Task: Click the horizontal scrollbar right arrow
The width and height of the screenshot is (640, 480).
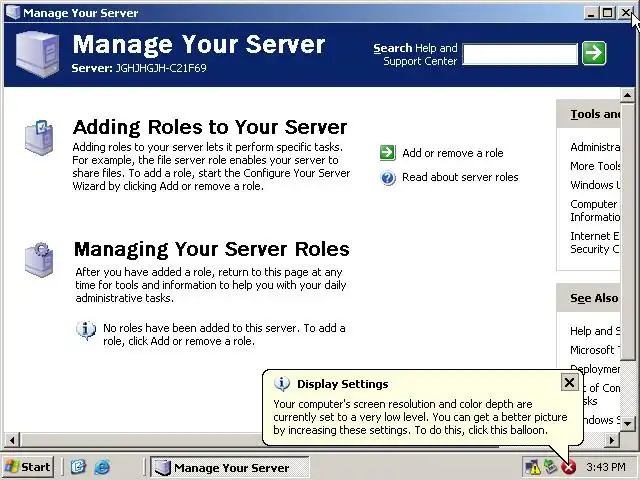Action: coord(612,440)
